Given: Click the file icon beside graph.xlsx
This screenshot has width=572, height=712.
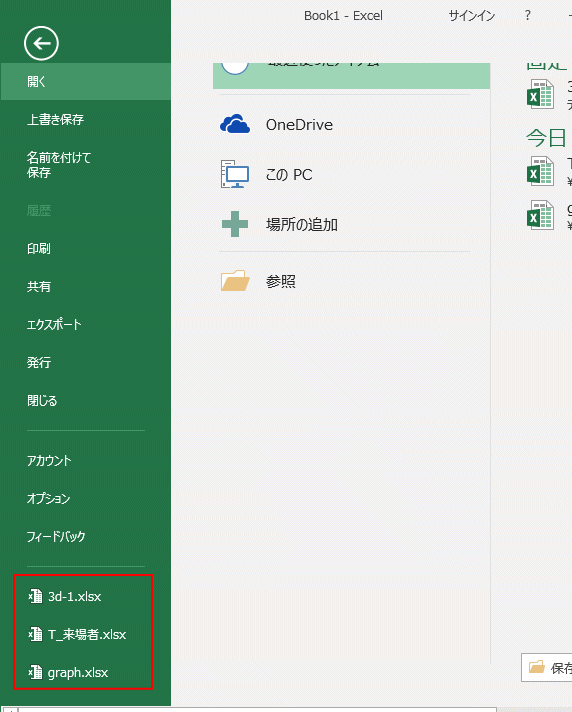Looking at the screenshot, I should click(x=35, y=672).
